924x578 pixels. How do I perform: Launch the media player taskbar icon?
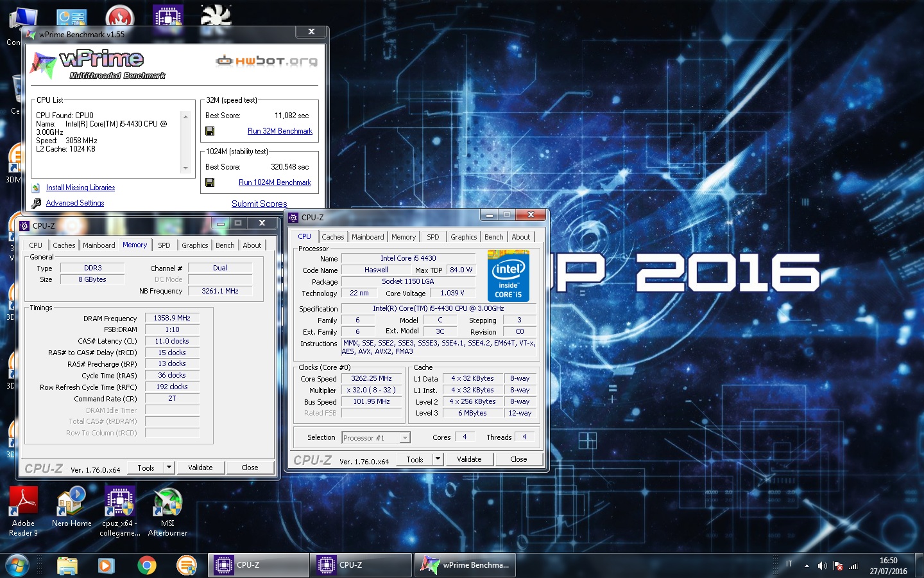[106, 566]
